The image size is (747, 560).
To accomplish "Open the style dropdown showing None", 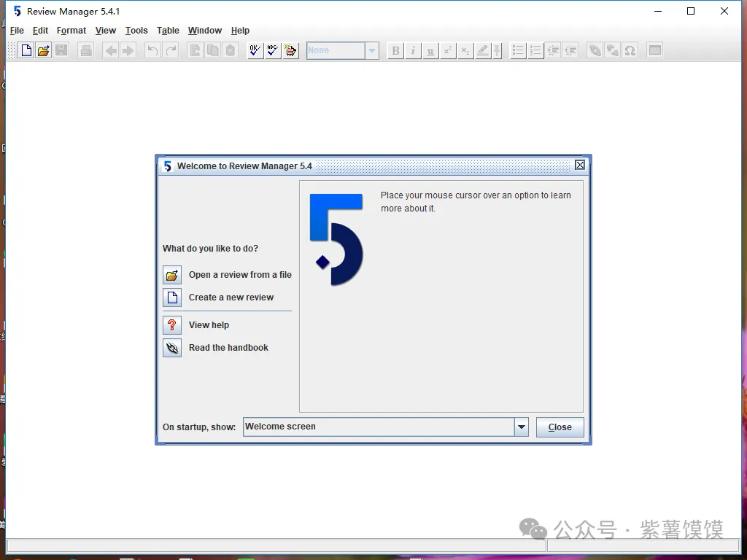I will tap(372, 50).
